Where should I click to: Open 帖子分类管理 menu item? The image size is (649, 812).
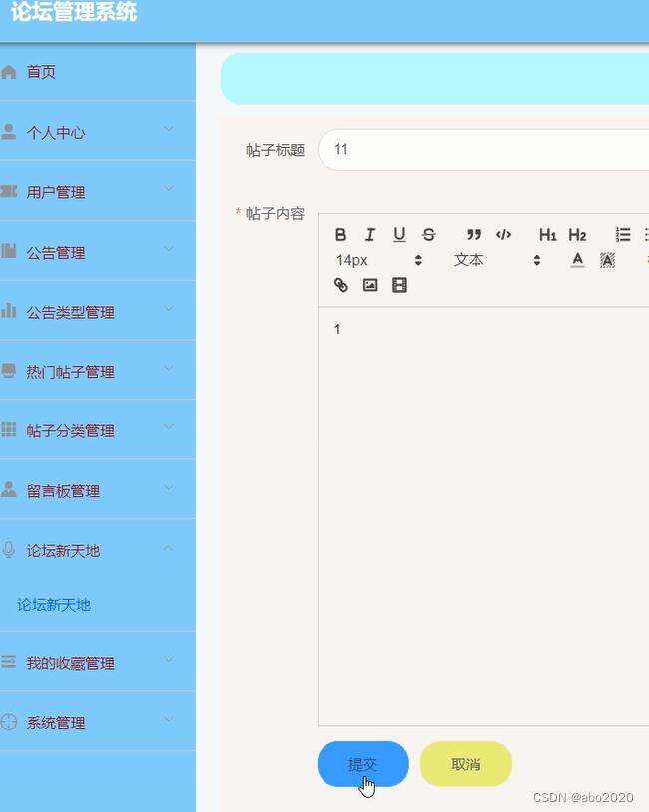(x=97, y=429)
